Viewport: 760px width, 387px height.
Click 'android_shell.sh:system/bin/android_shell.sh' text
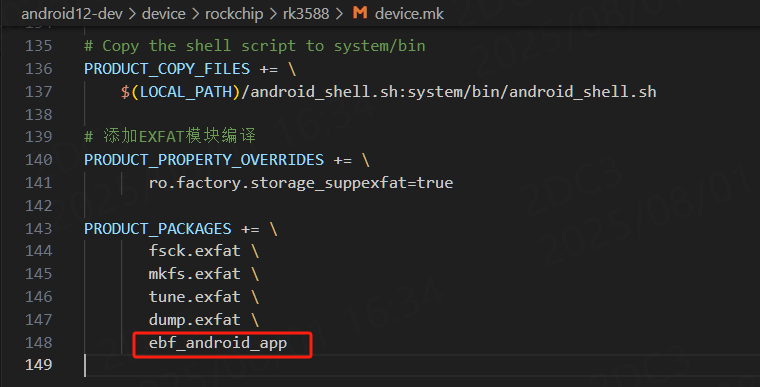click(453, 91)
